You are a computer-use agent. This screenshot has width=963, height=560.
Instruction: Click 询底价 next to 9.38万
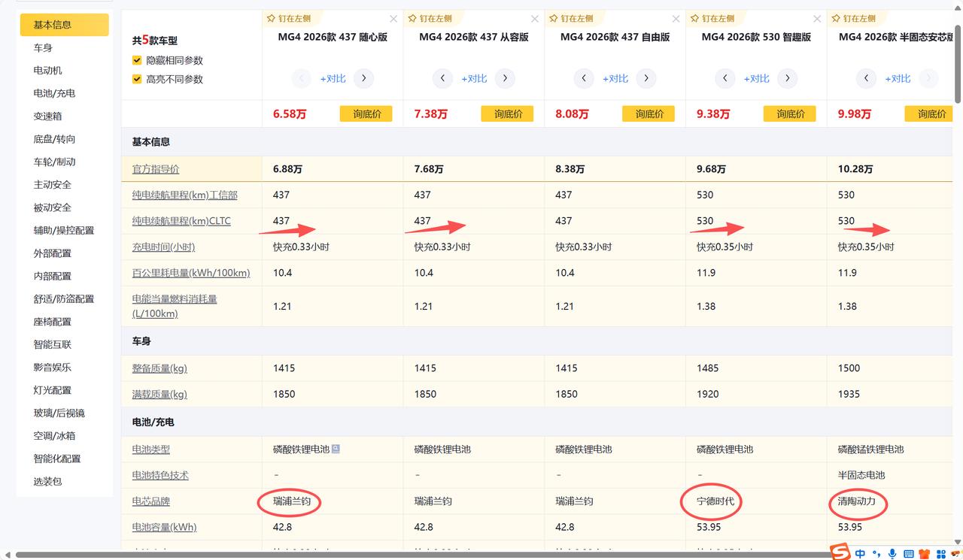coord(790,114)
